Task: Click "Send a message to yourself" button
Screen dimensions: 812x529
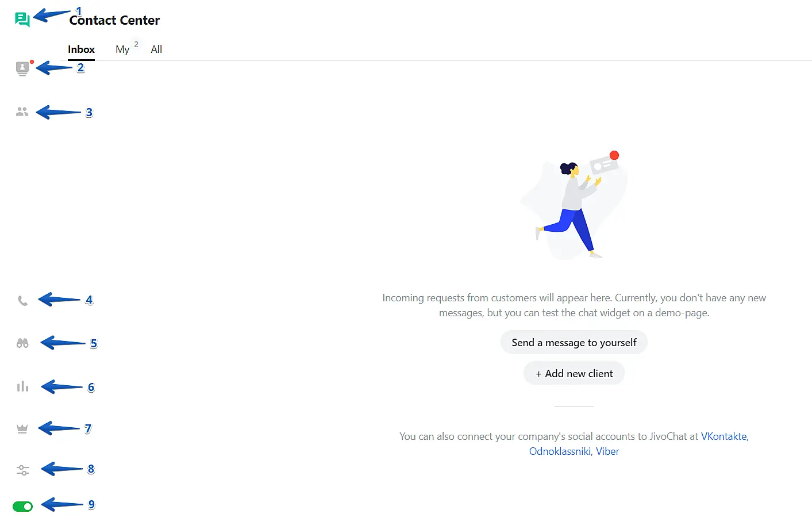Action: click(x=574, y=343)
